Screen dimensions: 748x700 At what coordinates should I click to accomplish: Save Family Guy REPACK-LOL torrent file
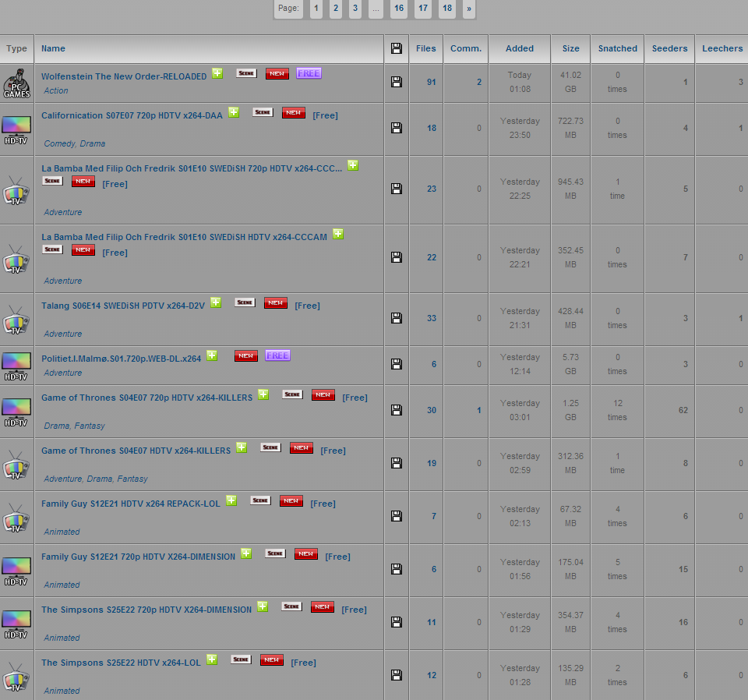tap(397, 516)
